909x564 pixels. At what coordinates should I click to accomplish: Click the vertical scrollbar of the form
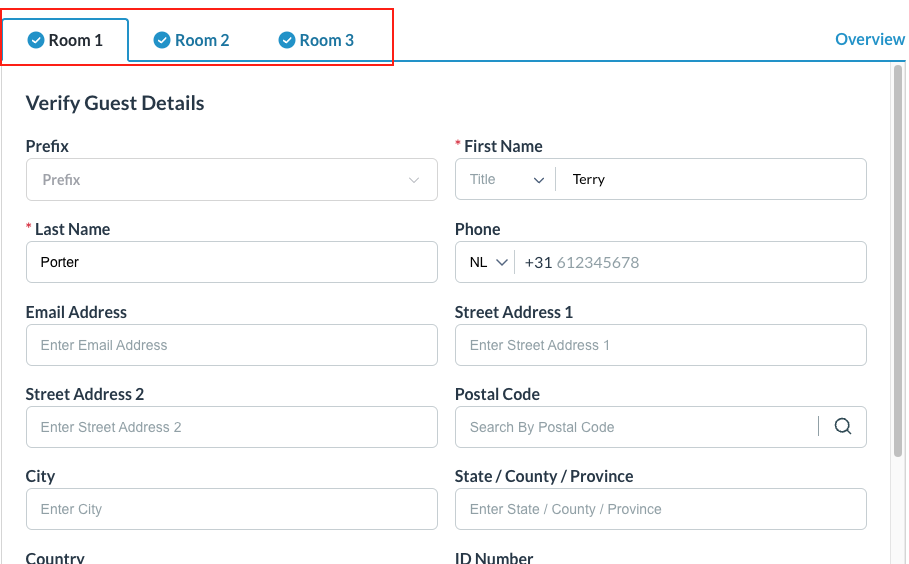(897, 260)
